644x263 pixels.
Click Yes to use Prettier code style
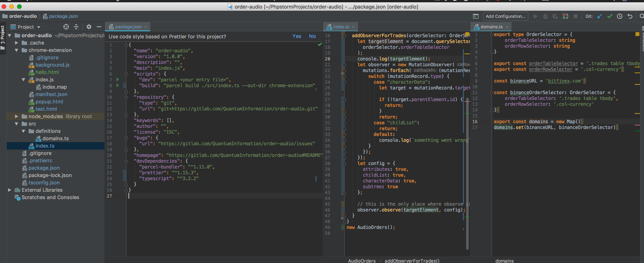pos(297,36)
